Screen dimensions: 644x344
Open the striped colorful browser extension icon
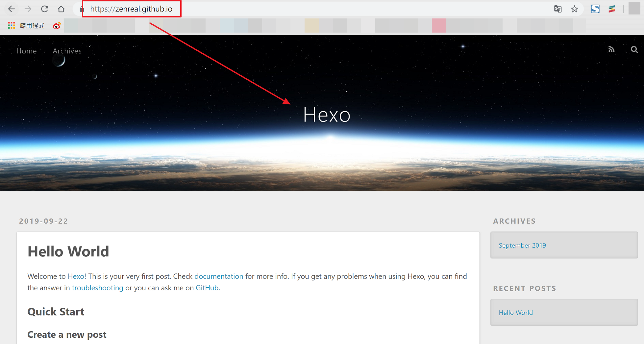(x=612, y=9)
